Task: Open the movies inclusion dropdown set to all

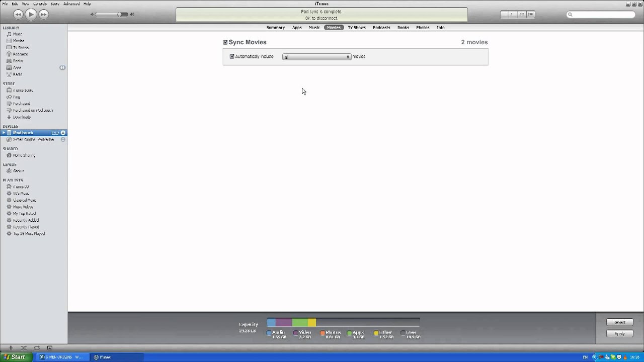Action: point(316,57)
